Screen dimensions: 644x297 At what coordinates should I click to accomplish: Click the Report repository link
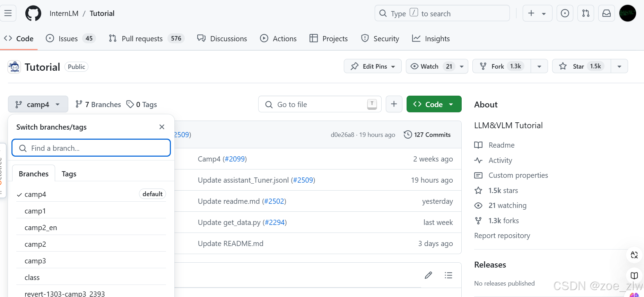[502, 235]
